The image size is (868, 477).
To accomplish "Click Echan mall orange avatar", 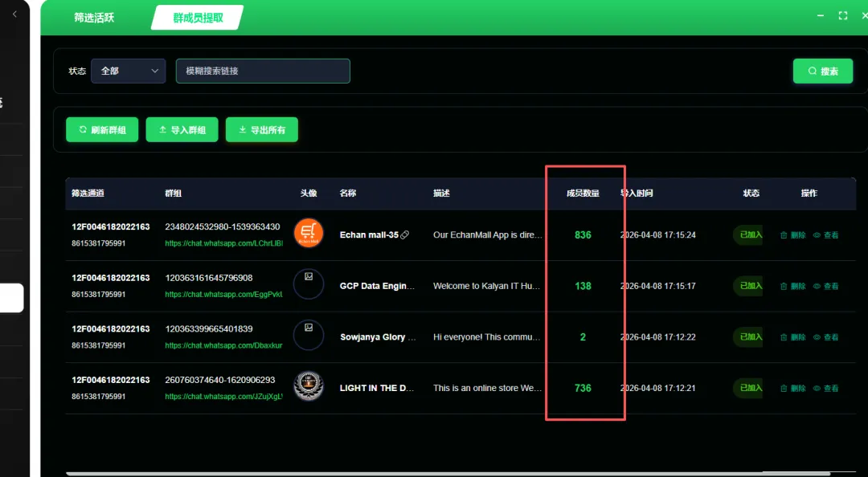I will pyautogui.click(x=309, y=233).
